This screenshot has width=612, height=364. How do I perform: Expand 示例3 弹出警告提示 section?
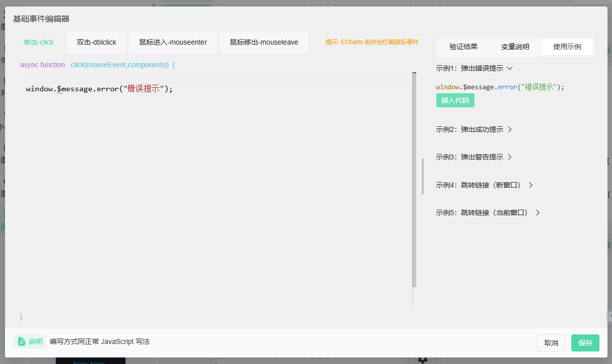point(474,157)
